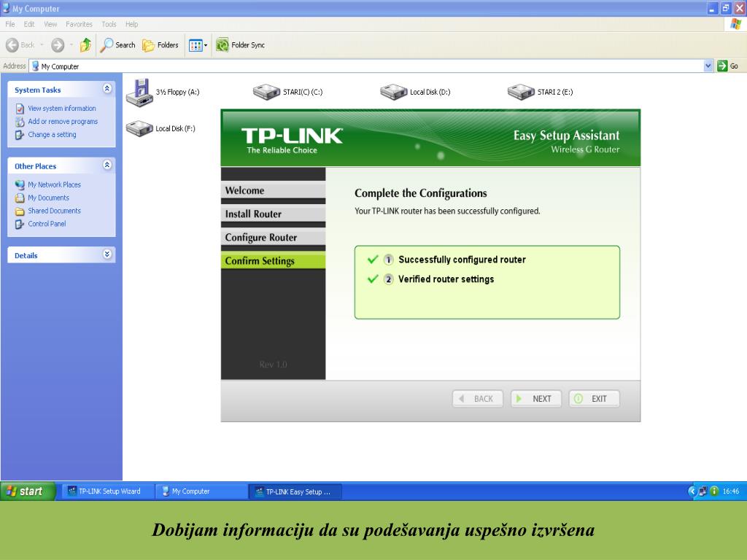The width and height of the screenshot is (747, 560).
Task: Click the taskbar clock showing 16:46
Action: point(731,491)
